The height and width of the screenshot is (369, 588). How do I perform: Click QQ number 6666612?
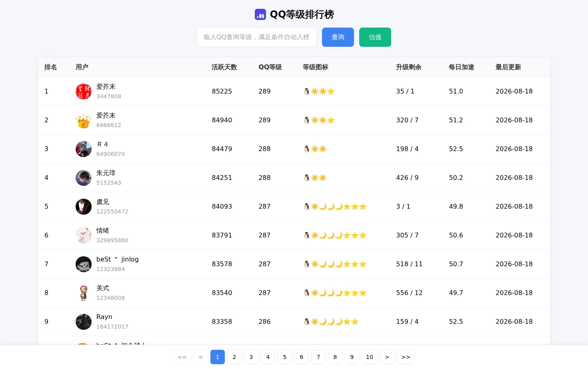109,125
